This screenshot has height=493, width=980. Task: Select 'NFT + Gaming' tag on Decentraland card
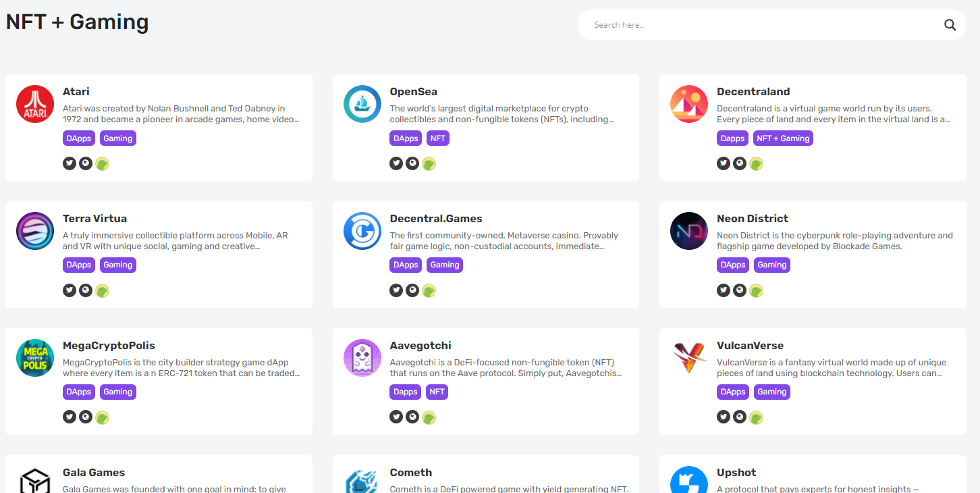[x=783, y=138]
